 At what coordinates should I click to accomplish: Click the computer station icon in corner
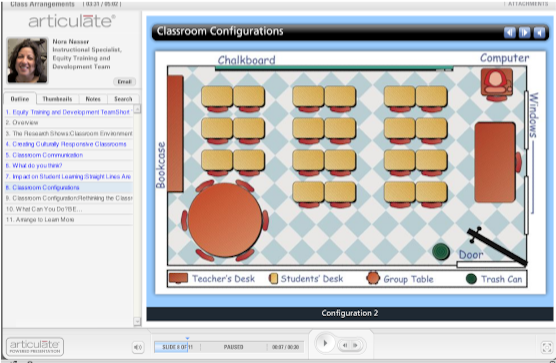point(497,84)
